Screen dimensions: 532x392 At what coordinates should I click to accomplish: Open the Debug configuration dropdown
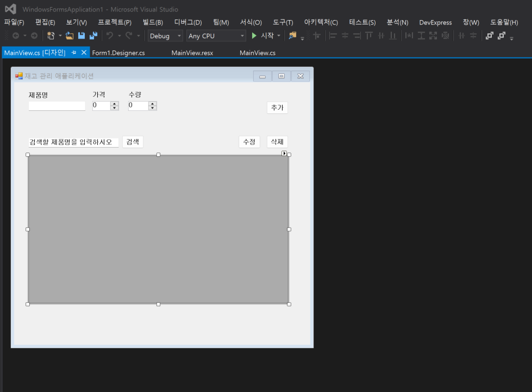click(x=165, y=36)
